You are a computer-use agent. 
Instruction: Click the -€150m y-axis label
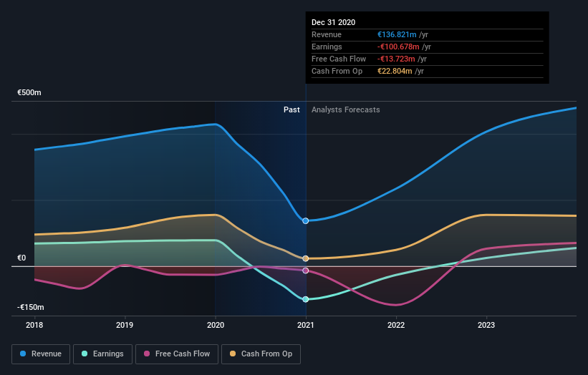click(30, 307)
